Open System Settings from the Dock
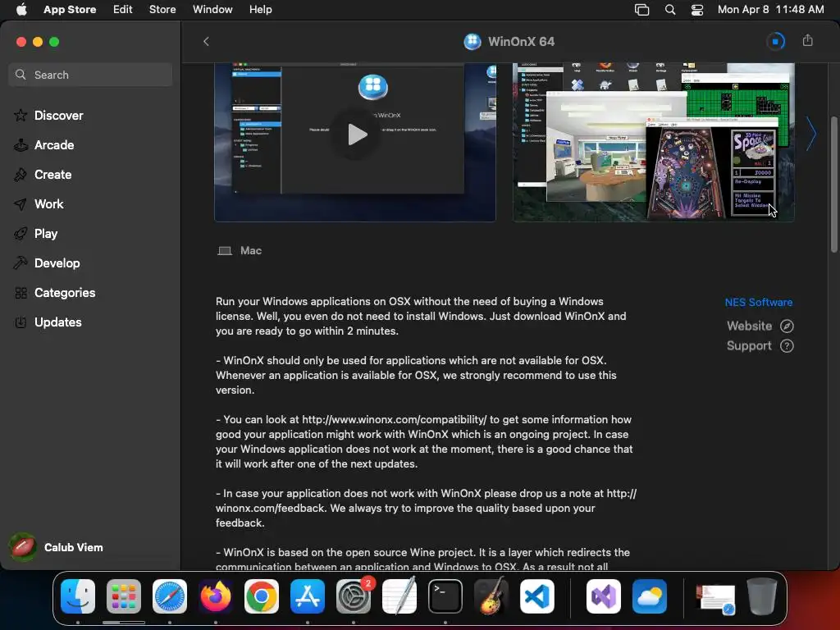This screenshot has width=840, height=630. [x=354, y=596]
